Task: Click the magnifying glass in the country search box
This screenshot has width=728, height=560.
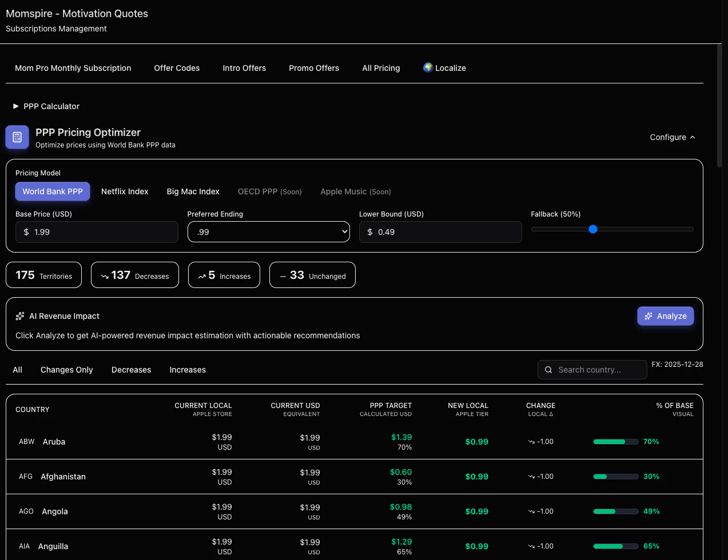Action: 548,370
